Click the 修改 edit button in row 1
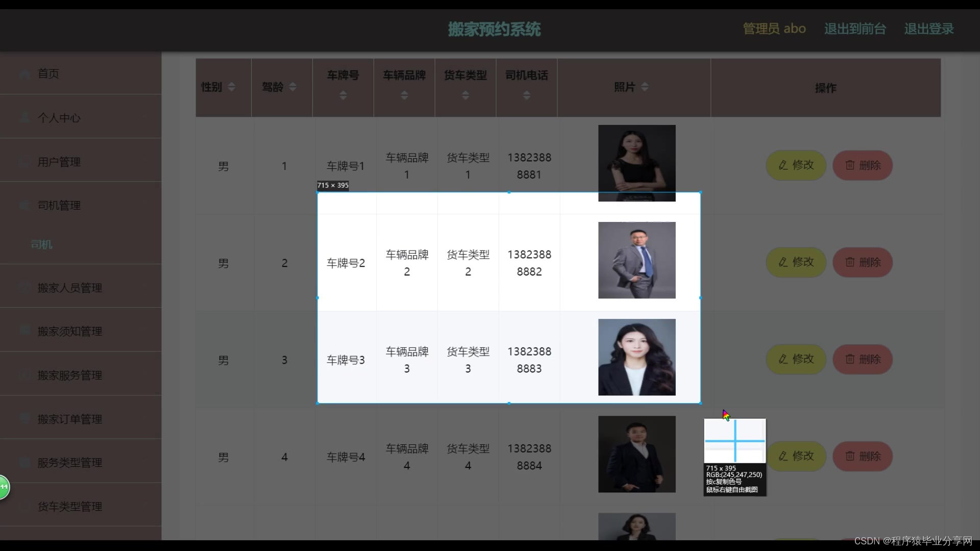This screenshot has height=551, width=980. [795, 165]
